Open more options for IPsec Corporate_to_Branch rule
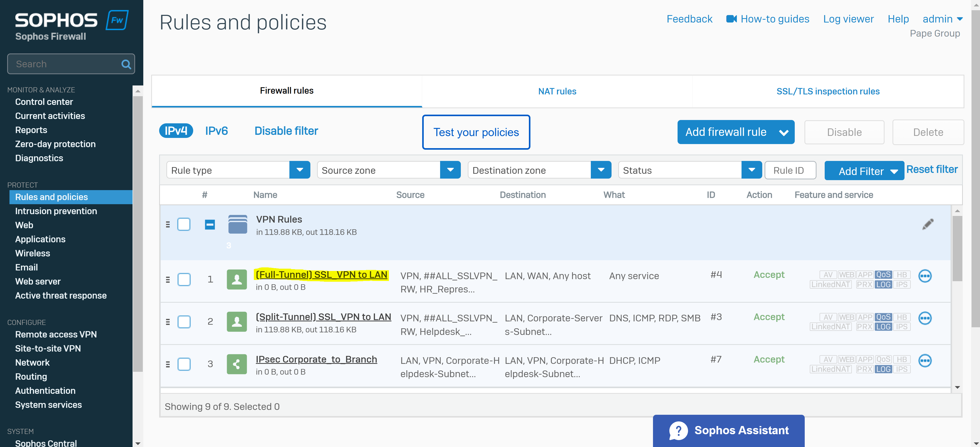Viewport: 980px width, 447px height. (925, 360)
